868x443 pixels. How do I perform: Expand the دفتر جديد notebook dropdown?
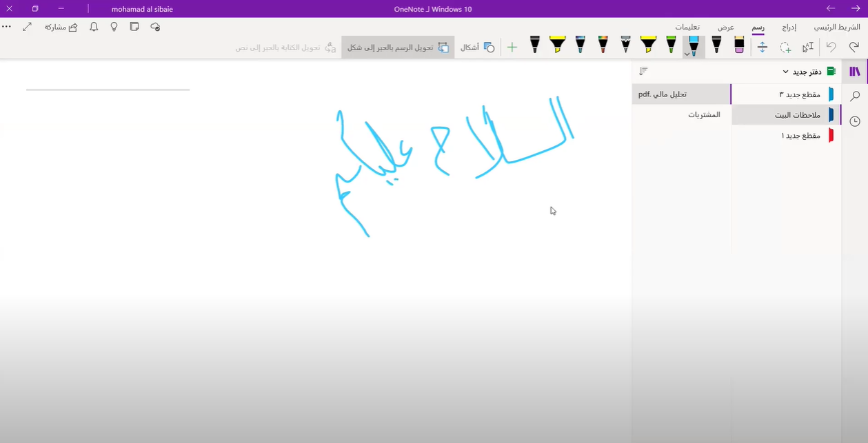(x=785, y=72)
